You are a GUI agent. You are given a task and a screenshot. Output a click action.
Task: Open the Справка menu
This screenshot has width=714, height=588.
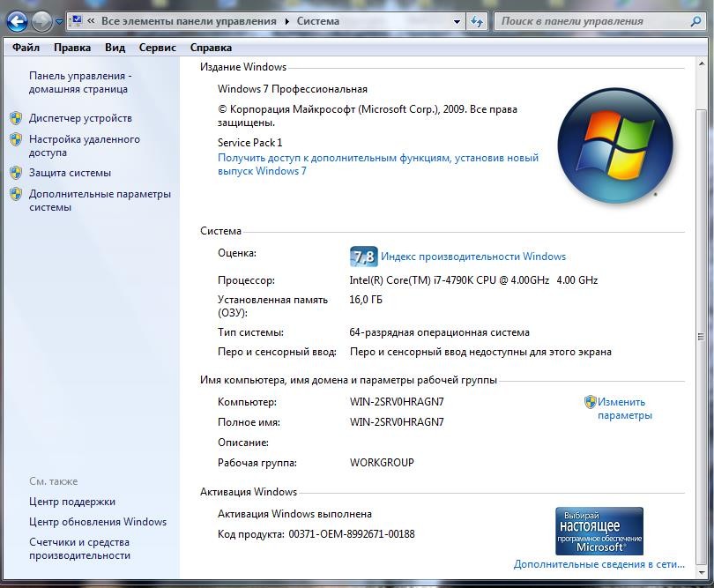[x=211, y=48]
